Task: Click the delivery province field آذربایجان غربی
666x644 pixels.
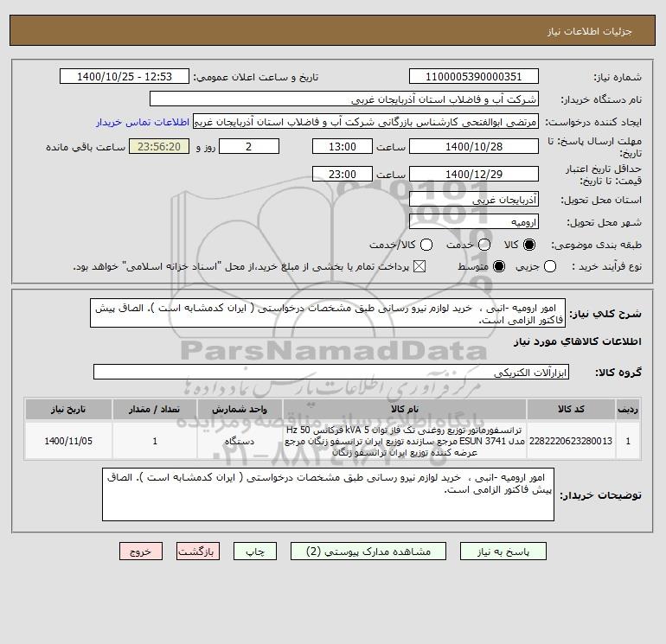Action: 474,199
